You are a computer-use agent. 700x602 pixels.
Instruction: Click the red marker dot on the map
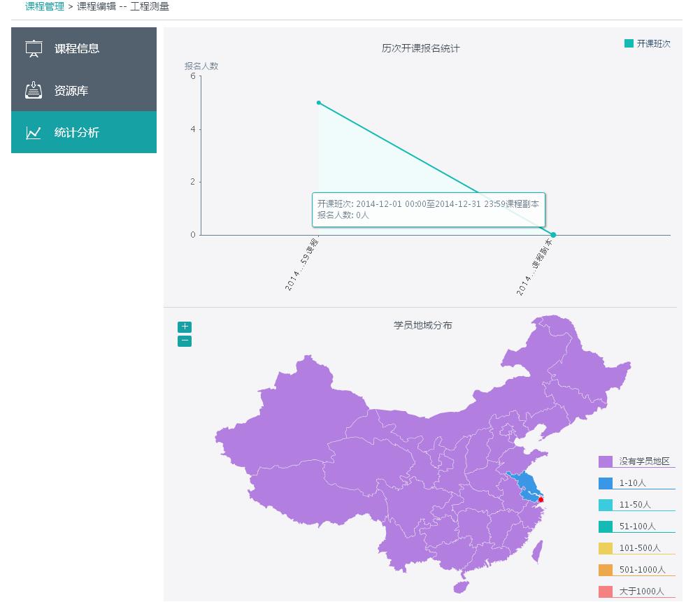coord(541,500)
